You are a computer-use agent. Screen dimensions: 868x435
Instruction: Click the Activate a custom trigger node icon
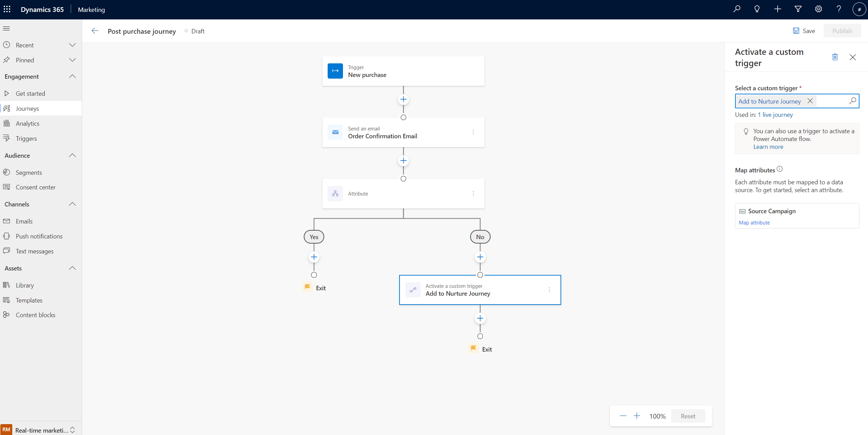(413, 290)
